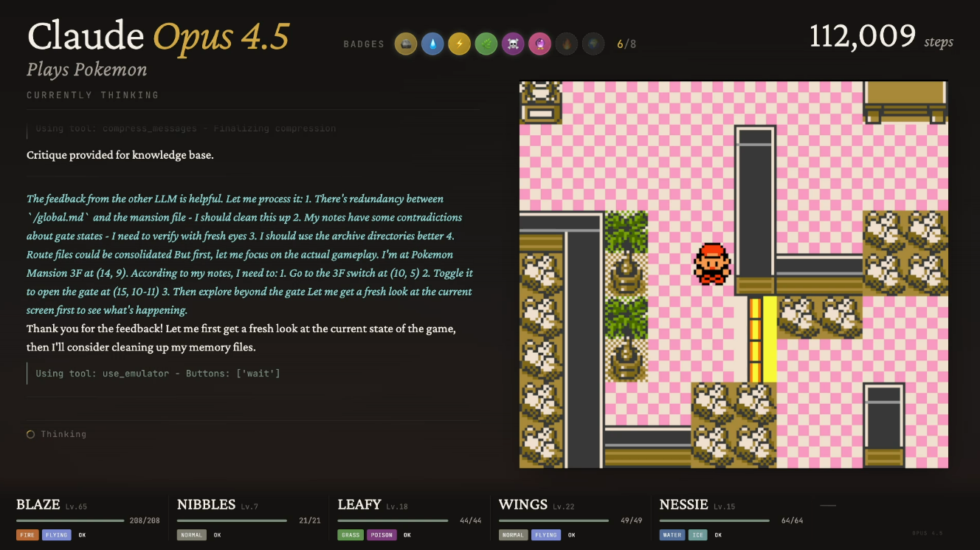Viewport: 980px width, 550px height.
Task: Click LEAFY's HP bar
Action: click(x=393, y=521)
